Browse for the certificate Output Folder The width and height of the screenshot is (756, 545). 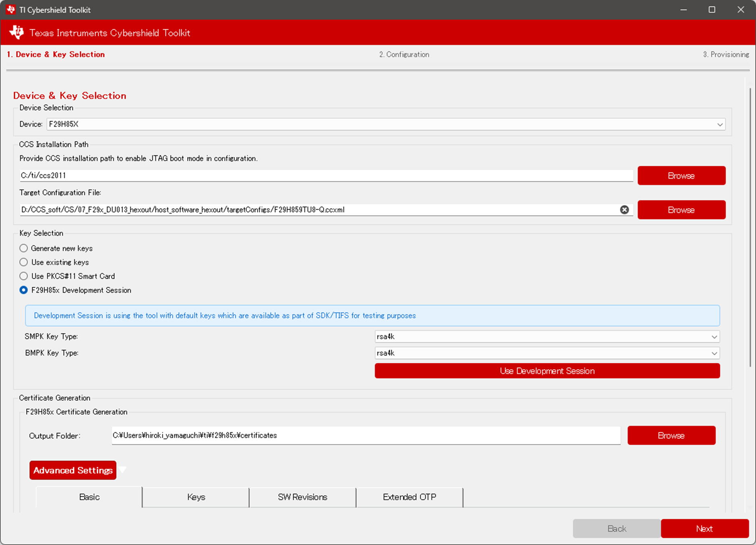click(x=671, y=436)
